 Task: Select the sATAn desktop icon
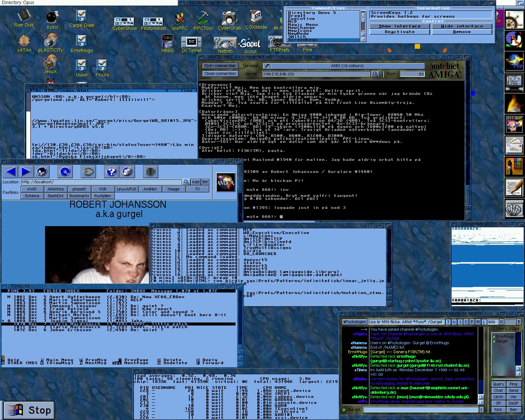tap(24, 44)
